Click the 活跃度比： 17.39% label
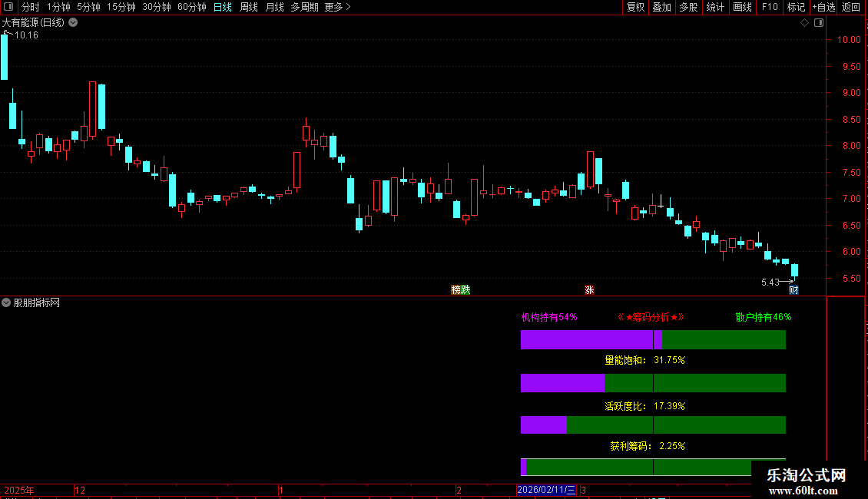Viewport: 868px width, 499px height. [645, 406]
